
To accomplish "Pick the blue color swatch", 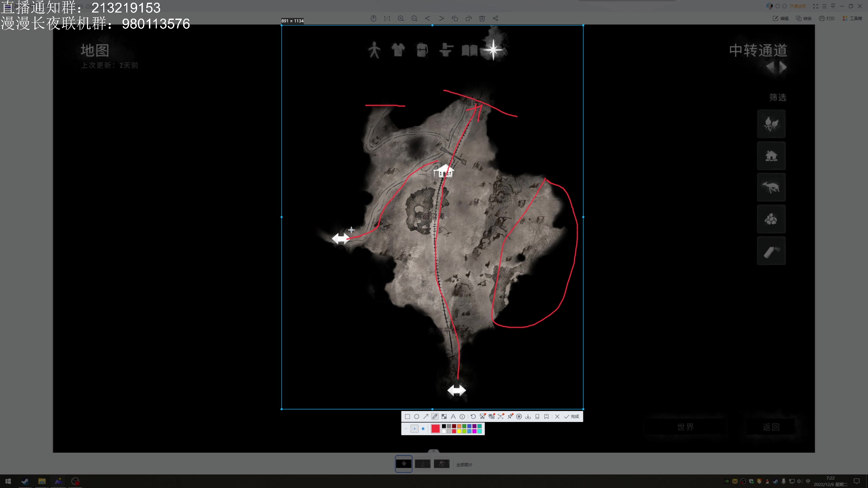I will tap(469, 426).
